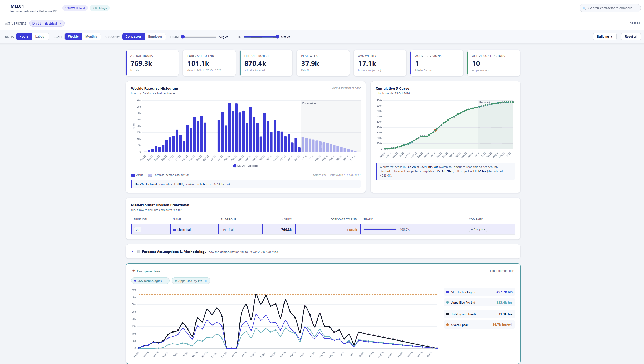Viewport: 644px width, 364px height.
Task: Click the Avg Weekly 17.1k card
Action: click(380, 63)
